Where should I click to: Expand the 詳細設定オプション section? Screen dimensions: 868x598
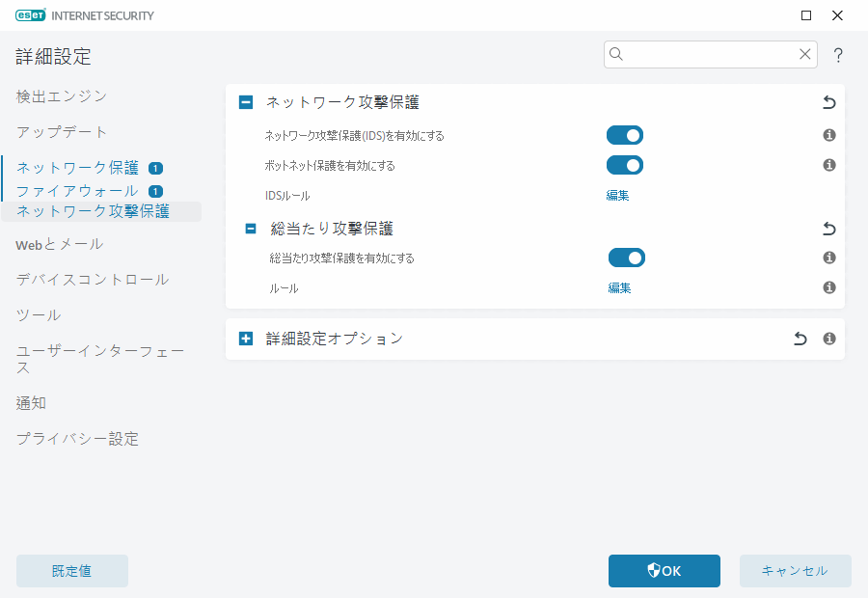coord(246,339)
